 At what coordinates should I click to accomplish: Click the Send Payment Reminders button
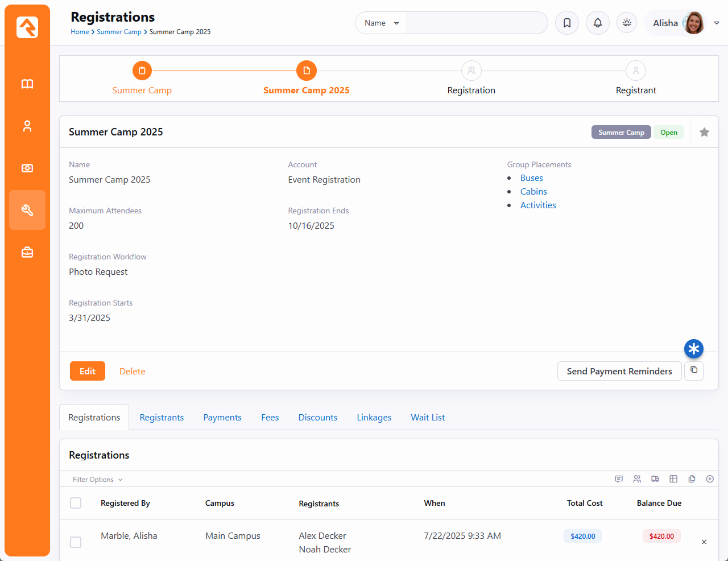point(619,371)
